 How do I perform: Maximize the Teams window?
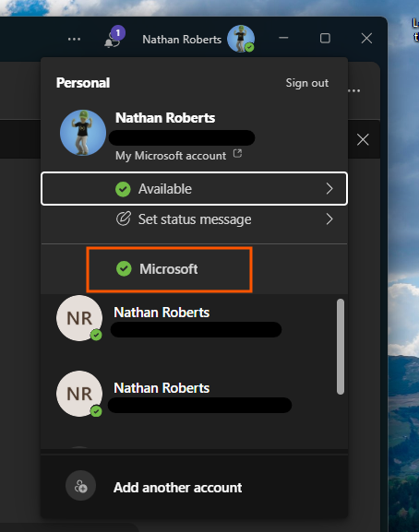tap(325, 39)
